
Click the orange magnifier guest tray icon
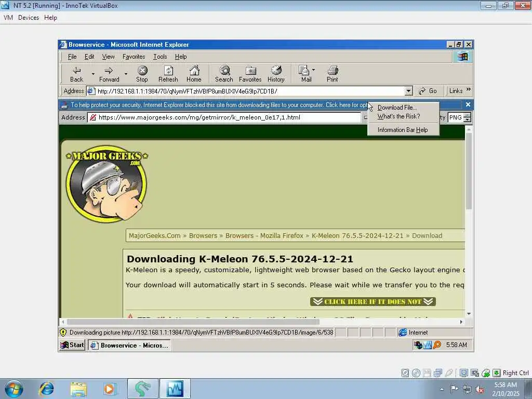tap(437, 345)
